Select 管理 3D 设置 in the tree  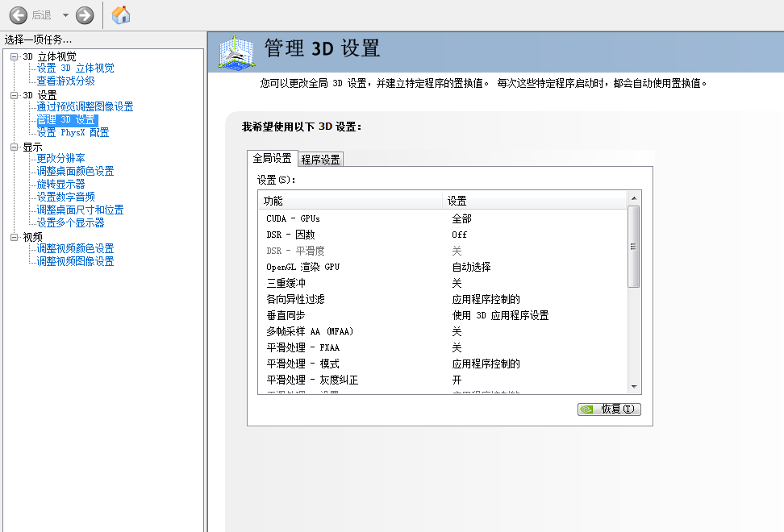pos(67,120)
